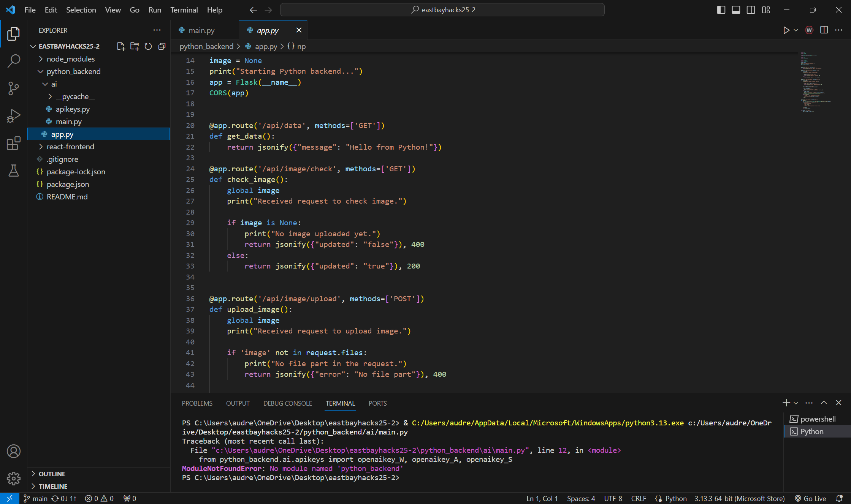This screenshot has height=504, width=851.
Task: Toggle the secondary side bar
Action: [x=751, y=10]
